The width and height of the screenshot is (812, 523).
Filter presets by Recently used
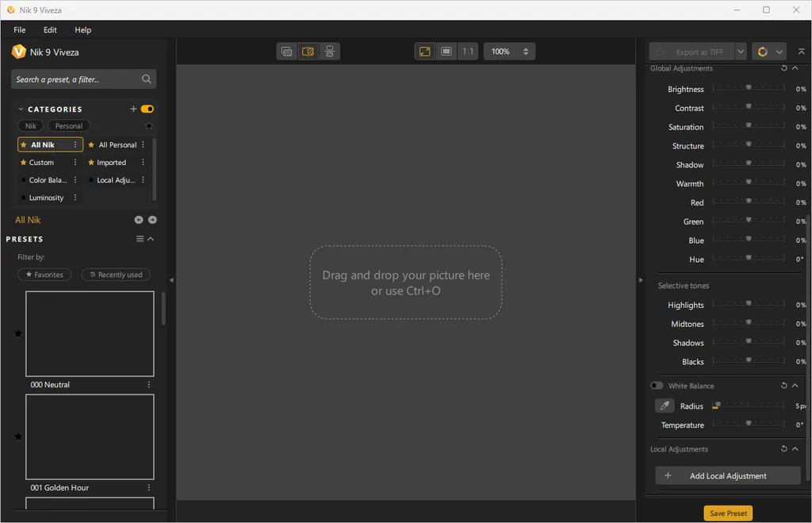[116, 275]
